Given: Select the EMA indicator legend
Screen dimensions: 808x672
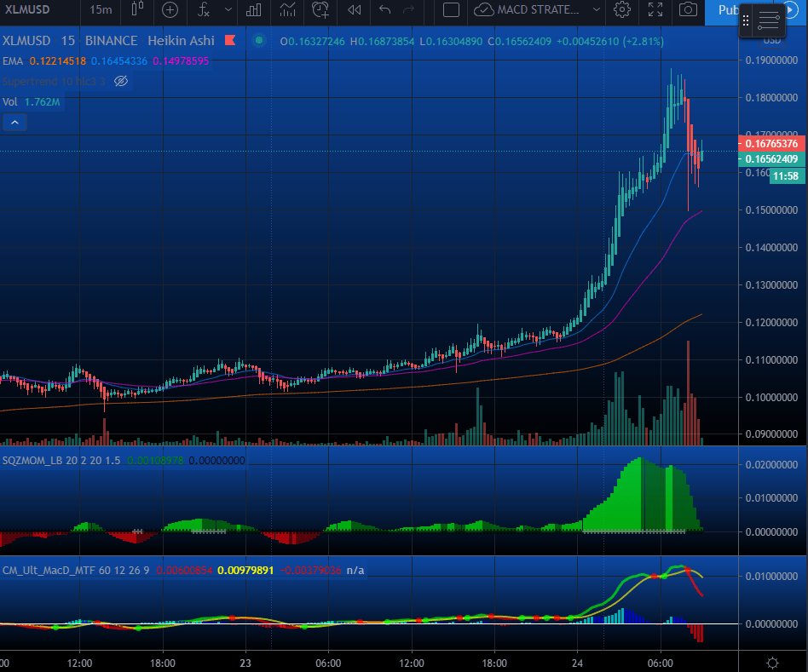Looking at the screenshot, I should coord(13,60).
